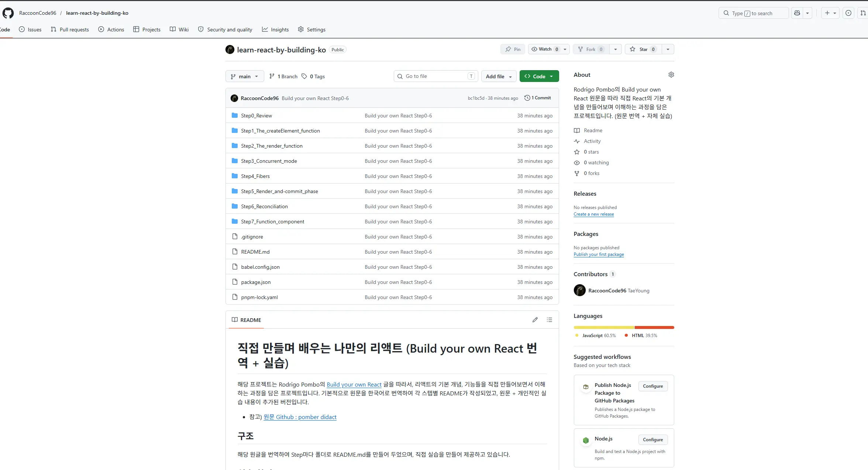
Task: Open the Insights tab
Action: tap(275, 30)
